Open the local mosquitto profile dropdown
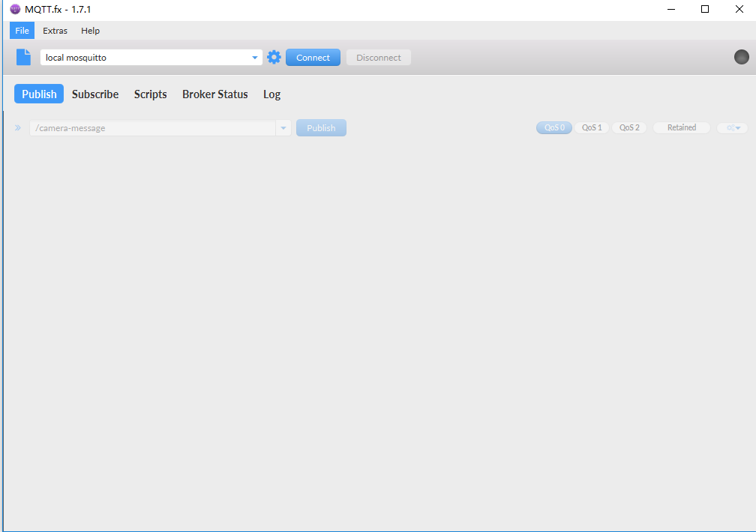This screenshot has height=532, width=756. point(254,58)
